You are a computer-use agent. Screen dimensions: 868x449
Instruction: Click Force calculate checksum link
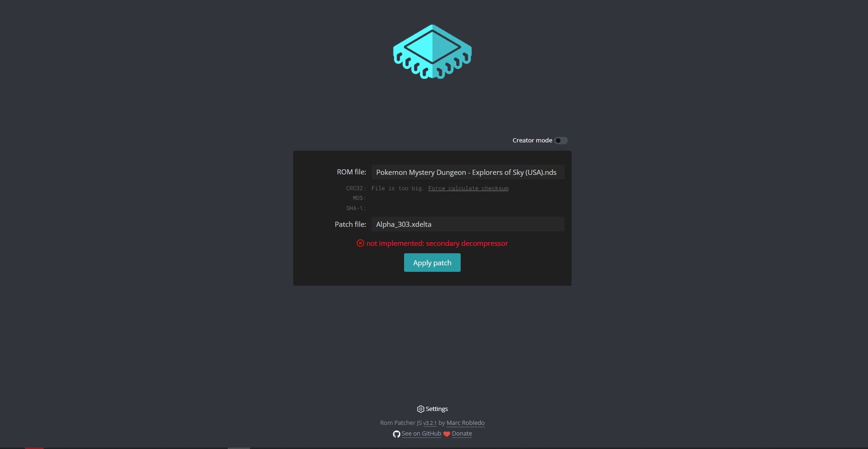(x=468, y=188)
